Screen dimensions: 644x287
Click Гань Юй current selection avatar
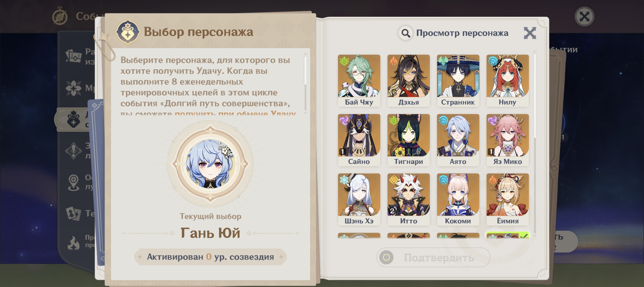click(210, 164)
